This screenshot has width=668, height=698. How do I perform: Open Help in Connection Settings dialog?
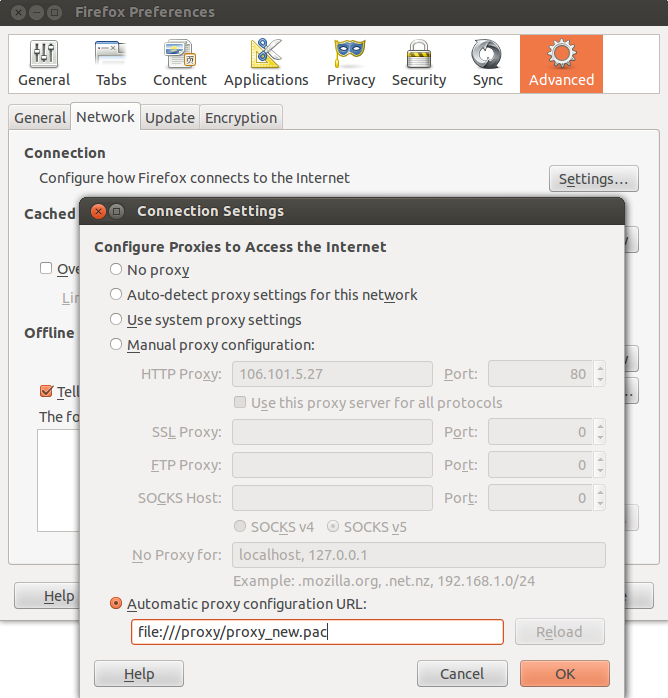pos(139,674)
